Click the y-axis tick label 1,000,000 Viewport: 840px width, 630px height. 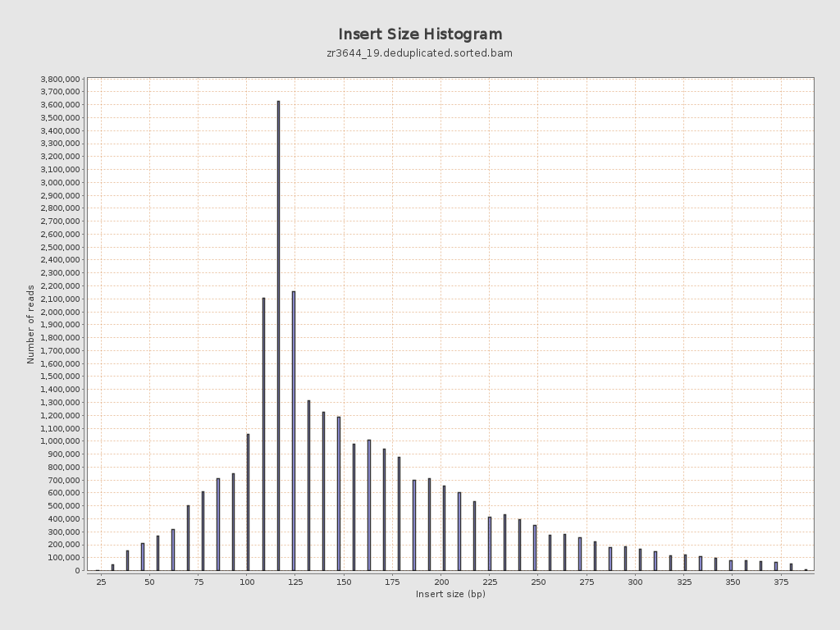(61, 441)
